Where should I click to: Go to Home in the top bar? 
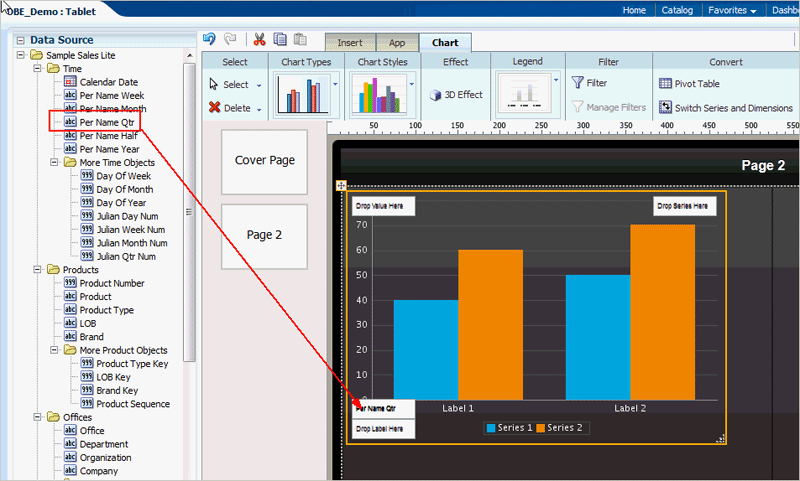pyautogui.click(x=634, y=10)
